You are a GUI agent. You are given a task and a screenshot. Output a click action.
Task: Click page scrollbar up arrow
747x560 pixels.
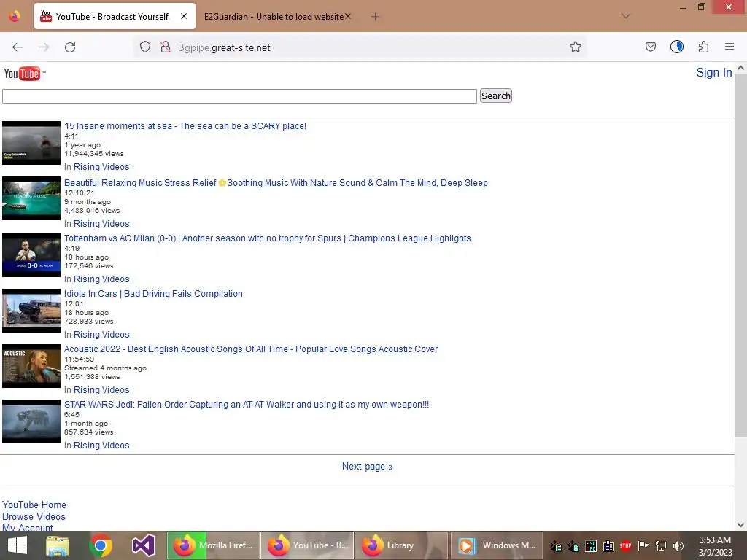pyautogui.click(x=741, y=68)
